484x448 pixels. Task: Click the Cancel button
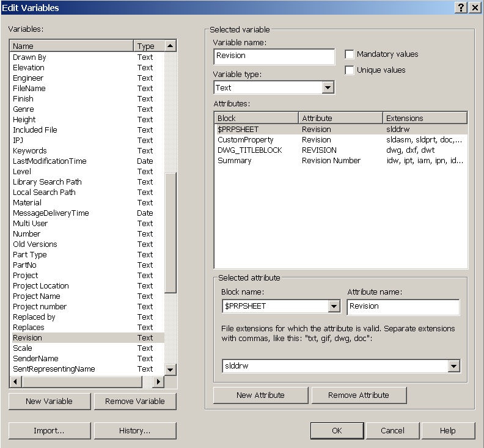pos(392,430)
